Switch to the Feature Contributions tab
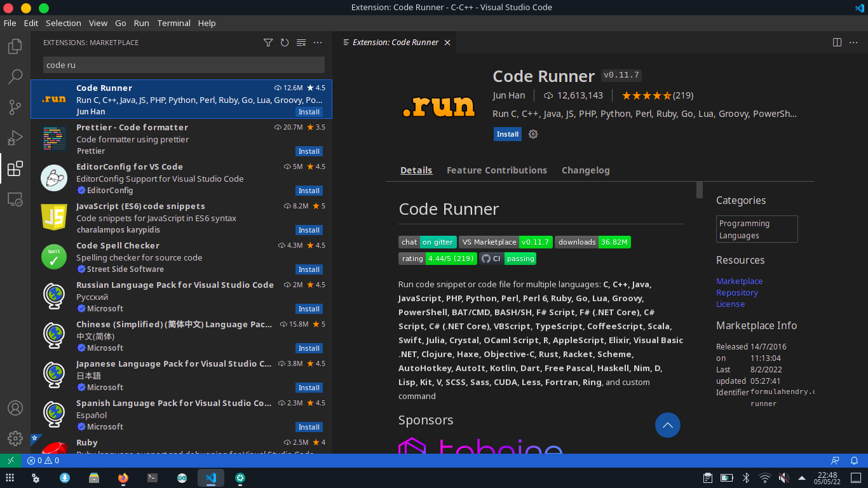 pos(497,170)
